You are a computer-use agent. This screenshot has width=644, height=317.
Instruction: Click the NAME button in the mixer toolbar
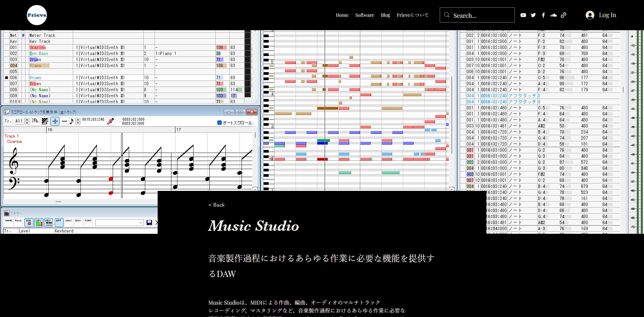(x=8, y=222)
